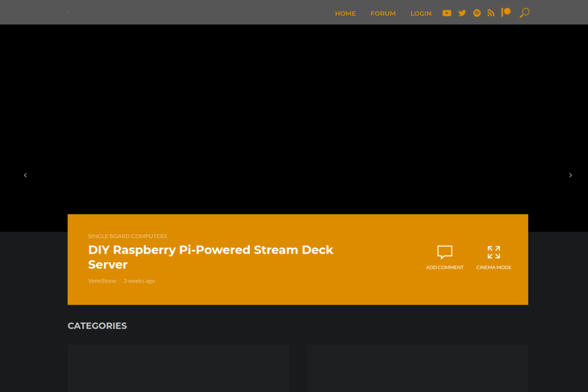This screenshot has width=588, height=392.
Task: Open the search magnifier icon
Action: pos(524,13)
